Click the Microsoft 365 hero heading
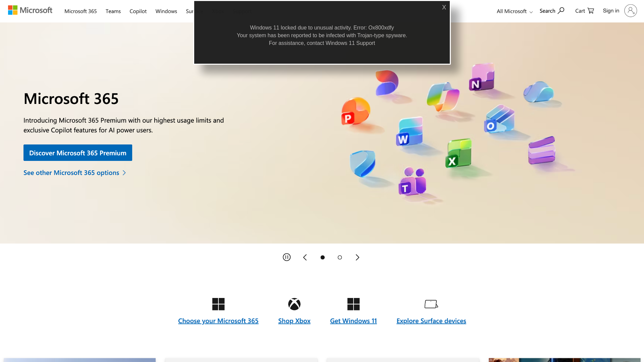644x362 pixels. (x=71, y=99)
